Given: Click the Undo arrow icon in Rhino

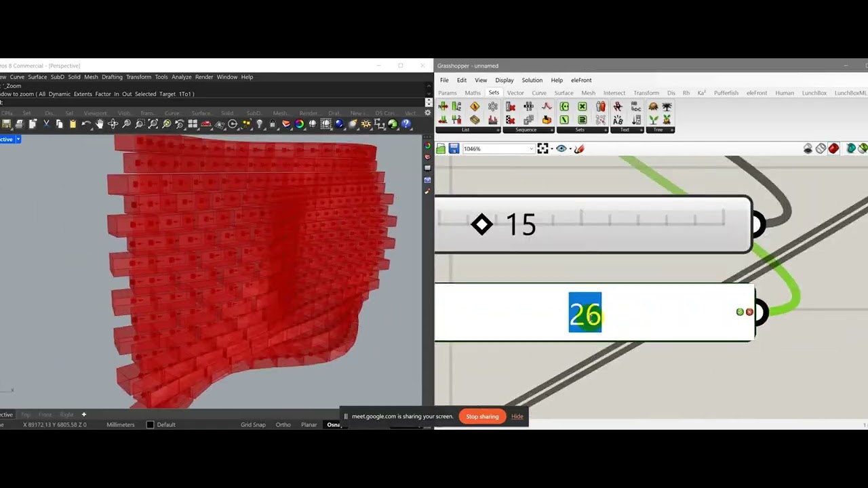Looking at the screenshot, I should pos(86,124).
